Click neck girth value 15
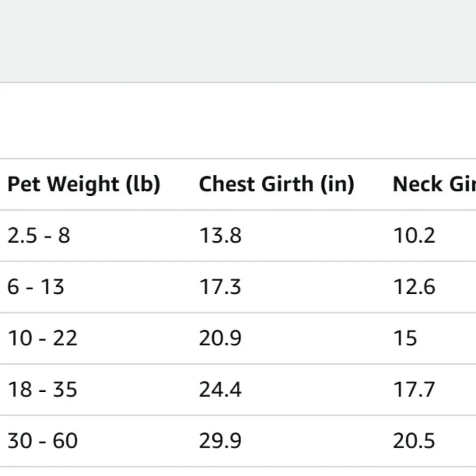476x476 pixels. coord(405,338)
